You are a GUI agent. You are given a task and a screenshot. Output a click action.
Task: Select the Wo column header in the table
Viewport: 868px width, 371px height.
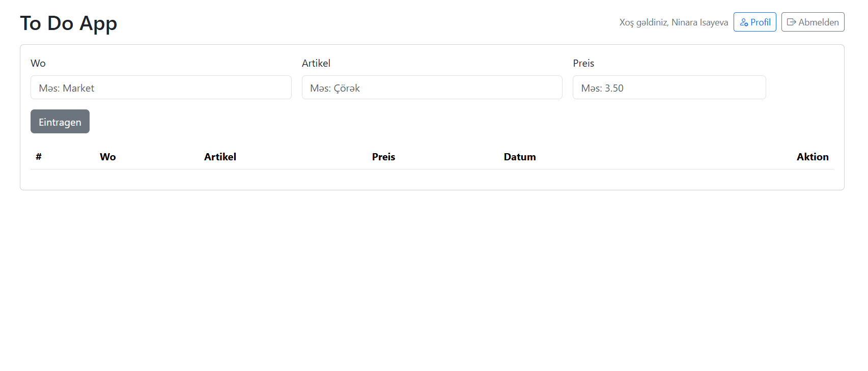[x=108, y=157]
